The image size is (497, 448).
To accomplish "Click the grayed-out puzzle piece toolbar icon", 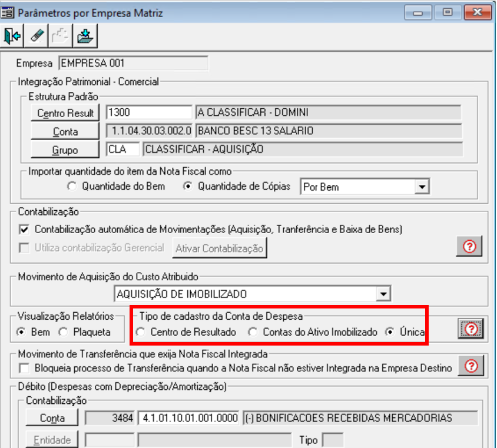I will (x=60, y=36).
